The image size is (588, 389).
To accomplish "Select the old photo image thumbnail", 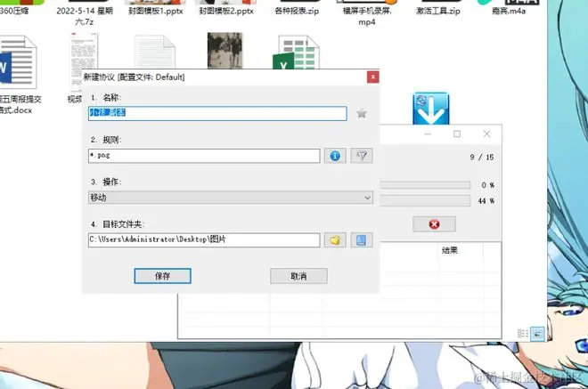I will click(225, 51).
